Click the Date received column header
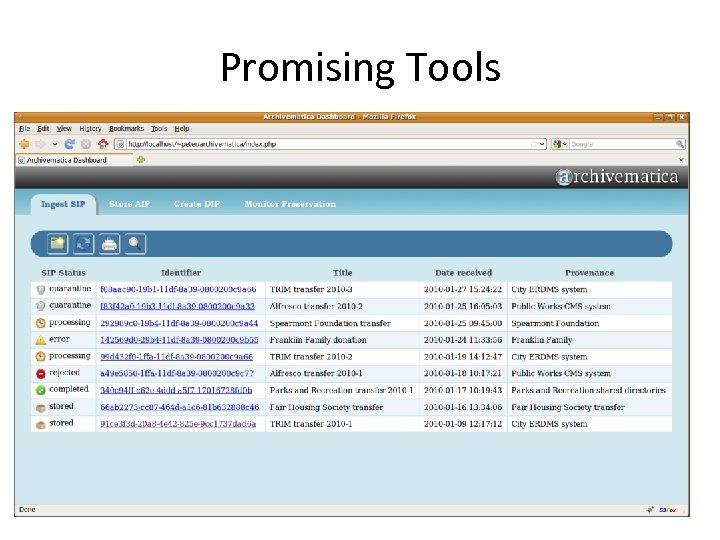The image size is (720, 540). (463, 273)
